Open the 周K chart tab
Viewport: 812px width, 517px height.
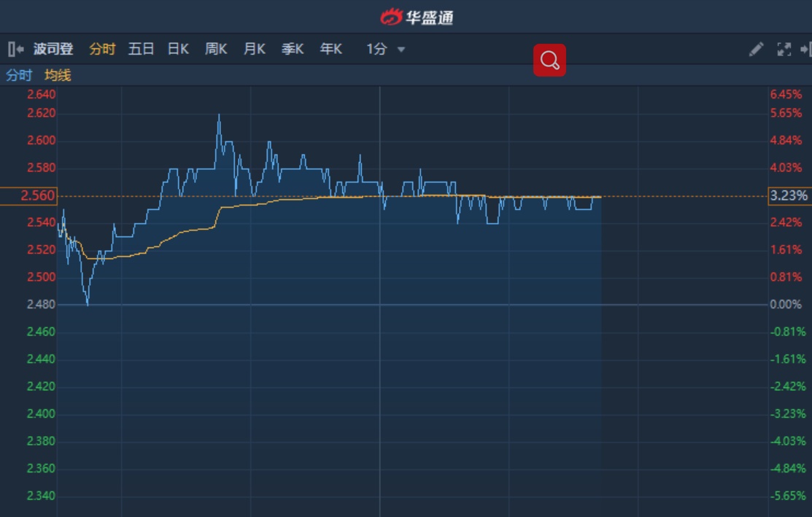click(x=216, y=49)
